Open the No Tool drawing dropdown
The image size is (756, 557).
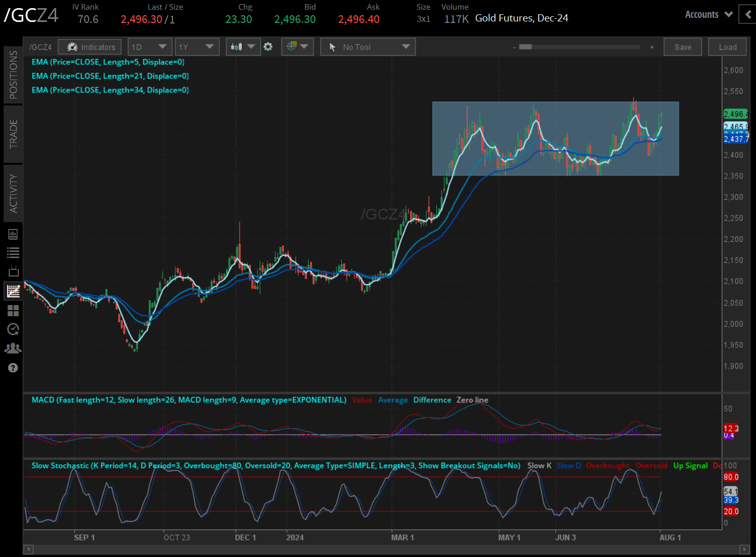(x=368, y=46)
